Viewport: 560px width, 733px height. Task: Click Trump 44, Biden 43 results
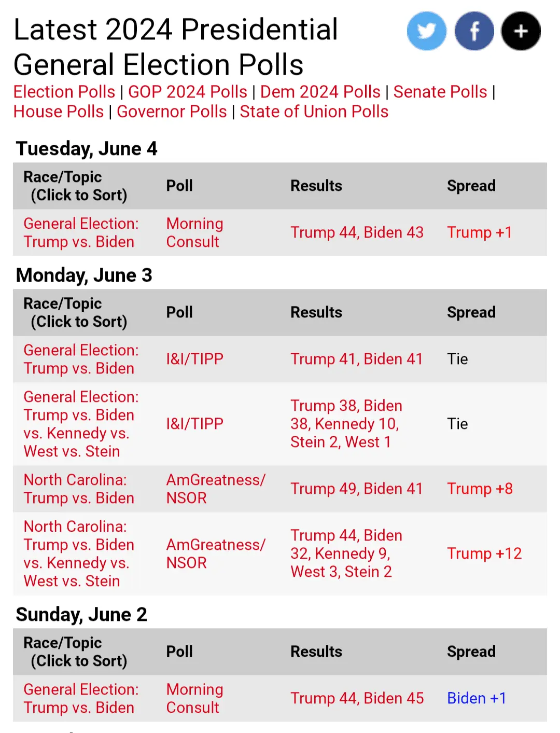pos(357,232)
